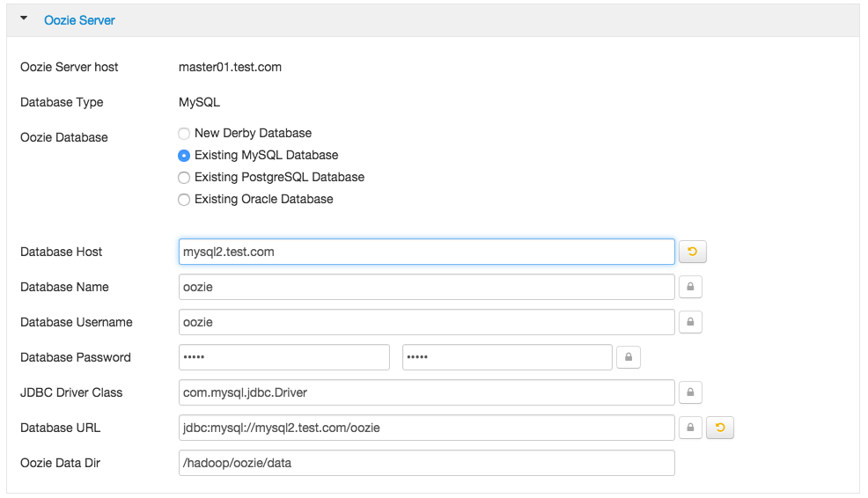The width and height of the screenshot is (868, 498).
Task: Click lock icon beside Database URL
Action: [690, 428]
